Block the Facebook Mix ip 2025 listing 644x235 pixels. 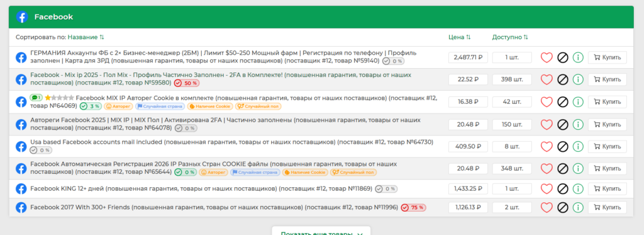coord(563,79)
